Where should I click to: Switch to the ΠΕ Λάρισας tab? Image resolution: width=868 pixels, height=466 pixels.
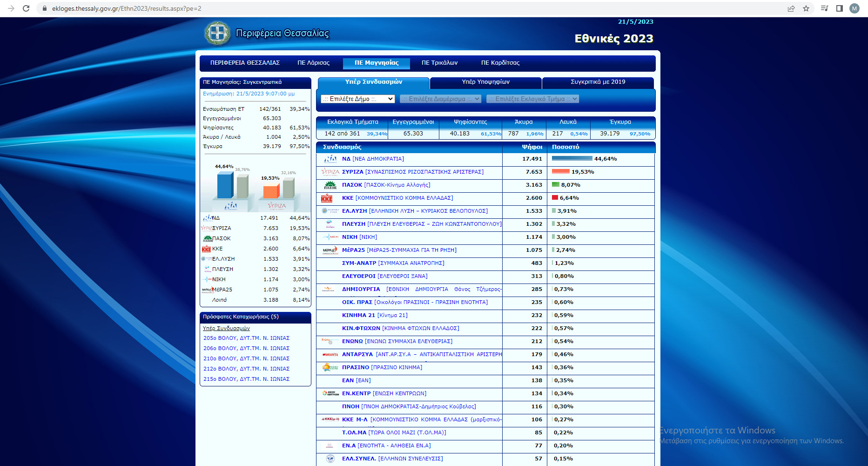[313, 63]
